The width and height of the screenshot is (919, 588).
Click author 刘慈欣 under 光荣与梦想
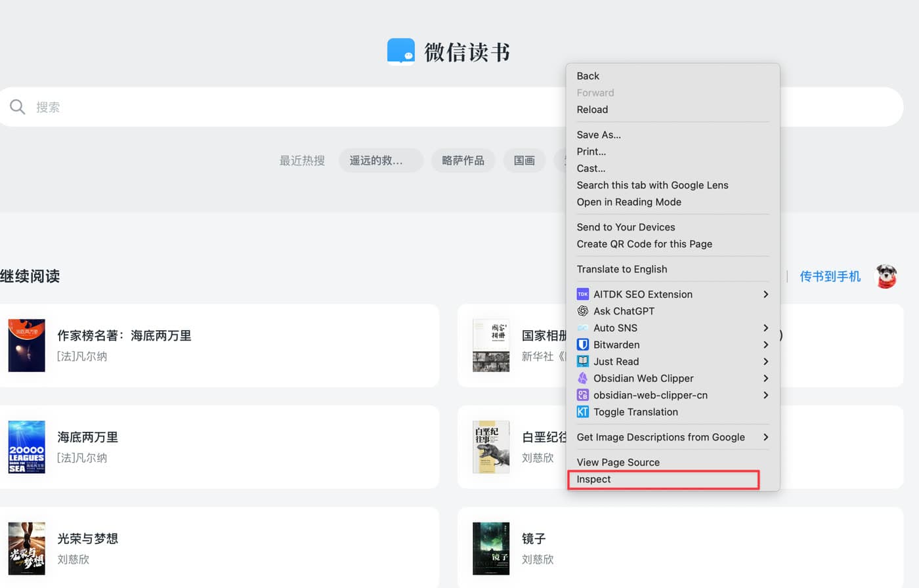(x=73, y=559)
